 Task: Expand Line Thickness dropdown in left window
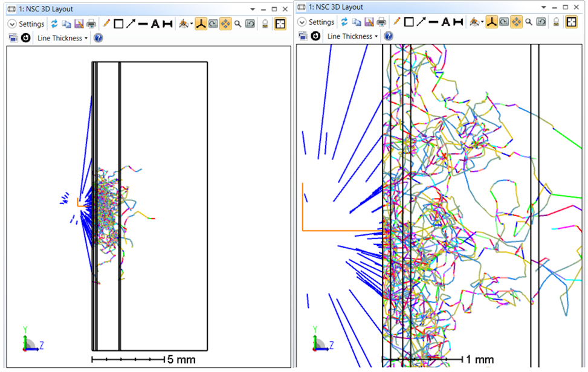[x=63, y=38]
